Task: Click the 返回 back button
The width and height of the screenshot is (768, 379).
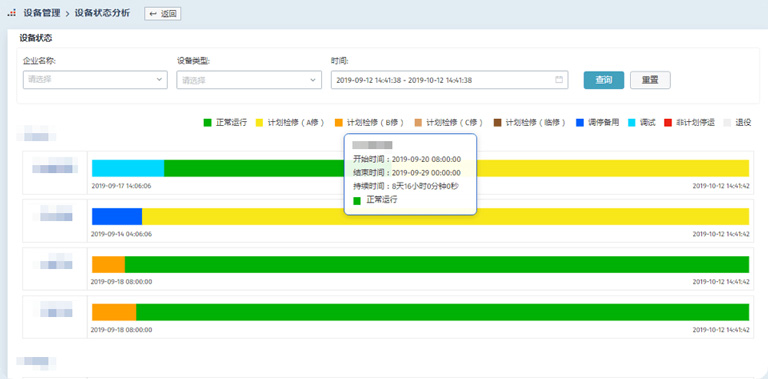Action: [163, 14]
